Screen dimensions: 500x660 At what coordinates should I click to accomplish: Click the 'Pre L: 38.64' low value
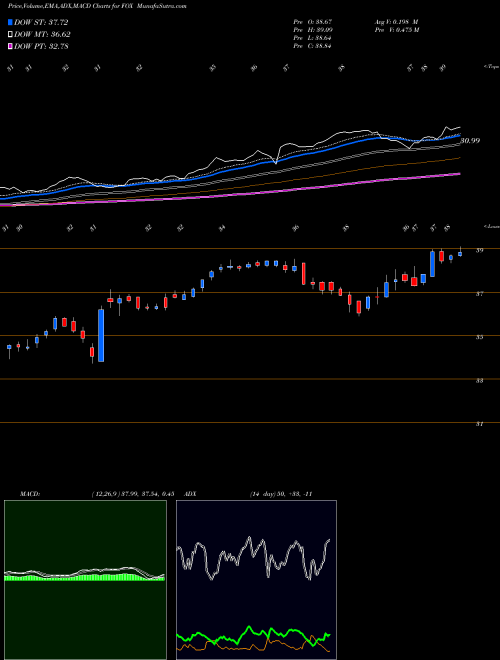pyautogui.click(x=313, y=38)
